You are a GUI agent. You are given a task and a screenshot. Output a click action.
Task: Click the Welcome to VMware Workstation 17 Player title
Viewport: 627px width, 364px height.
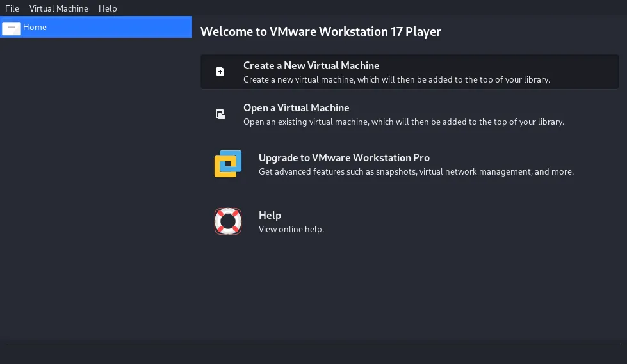(320, 31)
